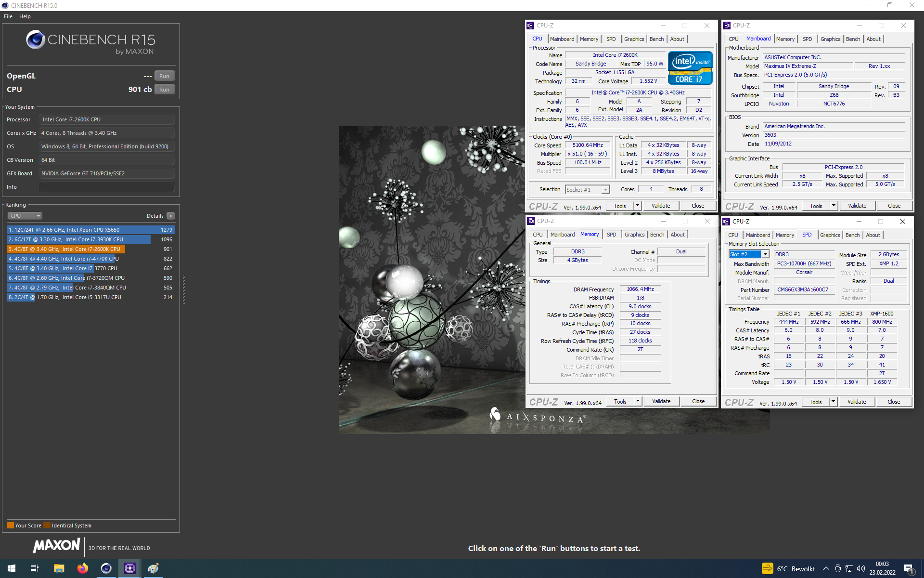Click Close button in Memory CPU-Z window
This screenshot has height=578, width=924.
coord(698,401)
